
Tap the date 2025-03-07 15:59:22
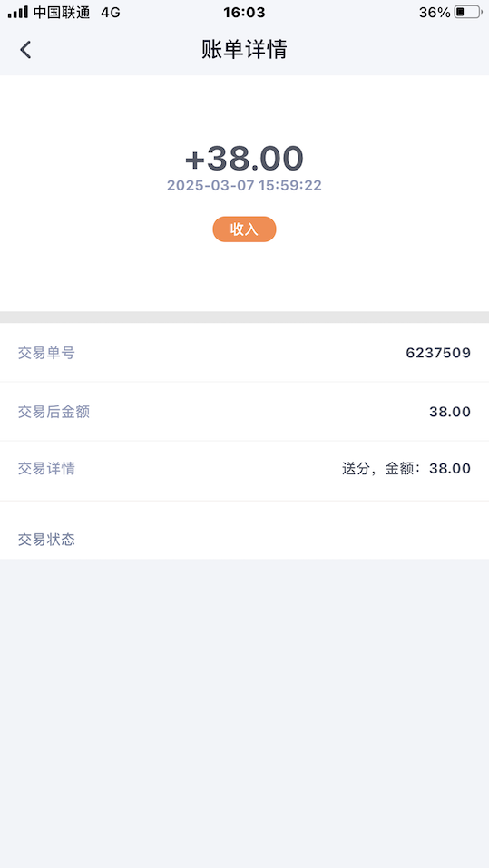point(244,185)
